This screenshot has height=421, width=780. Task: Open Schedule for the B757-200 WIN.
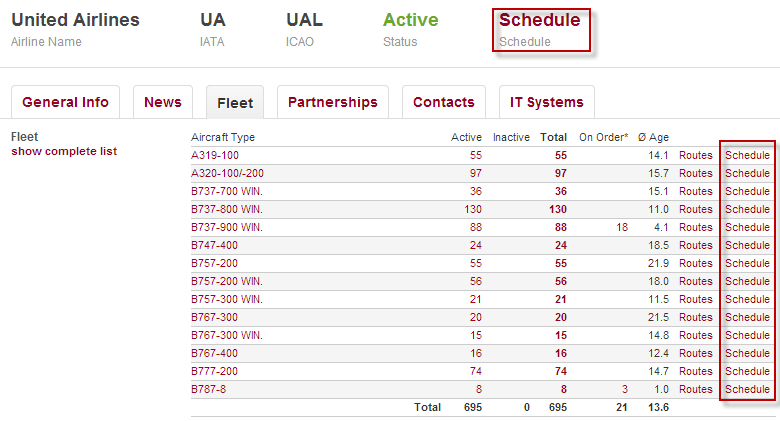(747, 281)
